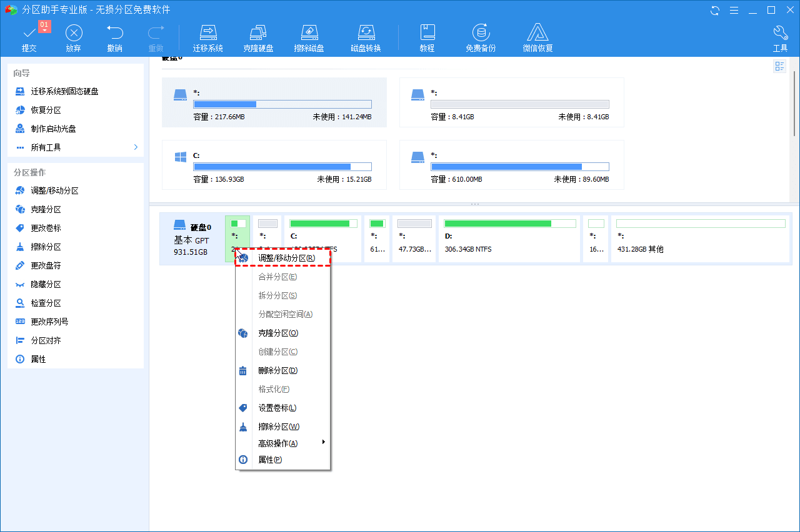The height and width of the screenshot is (532, 800).
Task: Select the 16… partition block on disk map
Action: pyautogui.click(x=596, y=239)
